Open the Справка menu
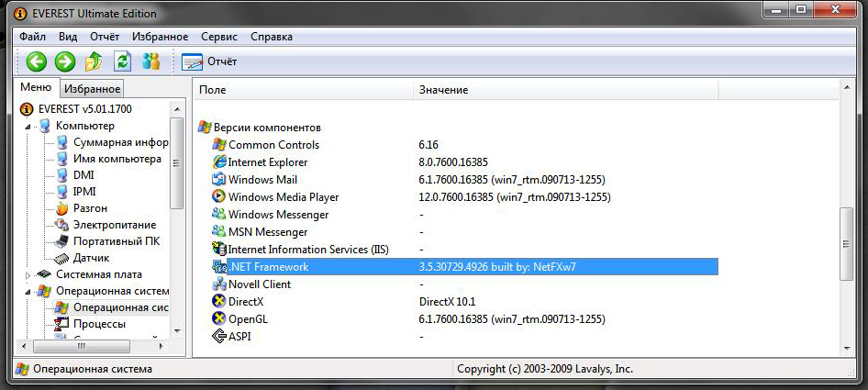The width and height of the screenshot is (868, 390). point(272,37)
